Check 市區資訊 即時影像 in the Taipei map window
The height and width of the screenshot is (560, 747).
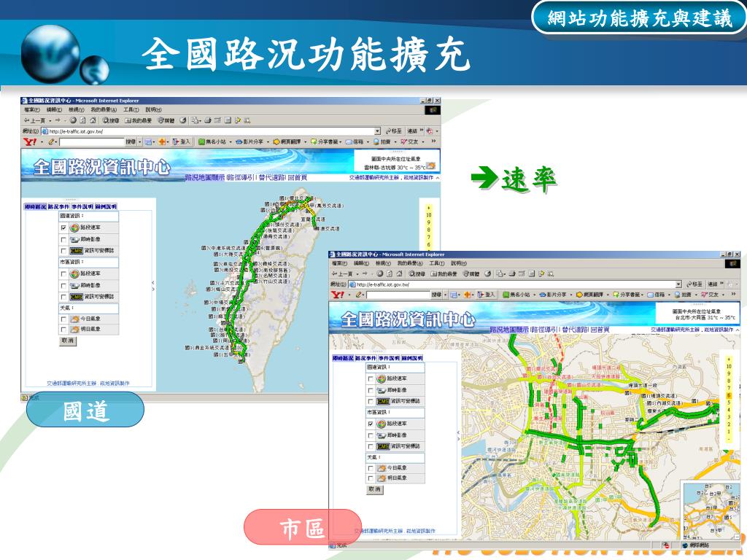pos(370,435)
